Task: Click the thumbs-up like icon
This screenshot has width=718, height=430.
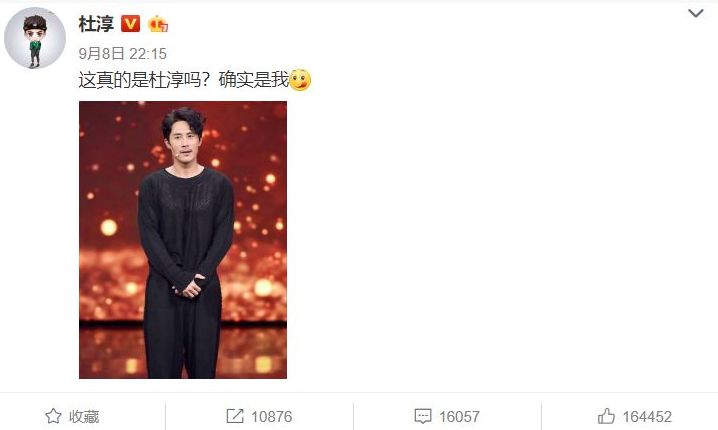Action: (x=606, y=416)
